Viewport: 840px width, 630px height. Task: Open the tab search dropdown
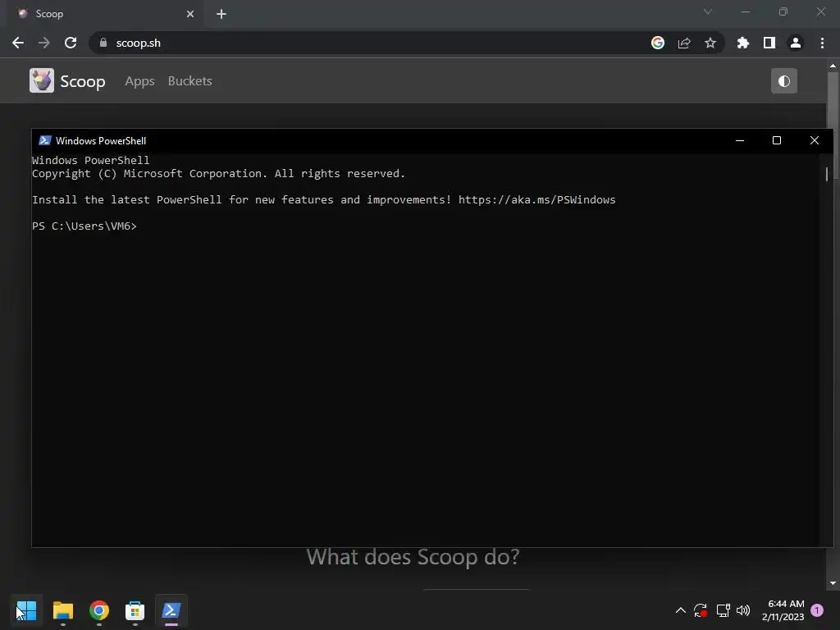pyautogui.click(x=708, y=11)
